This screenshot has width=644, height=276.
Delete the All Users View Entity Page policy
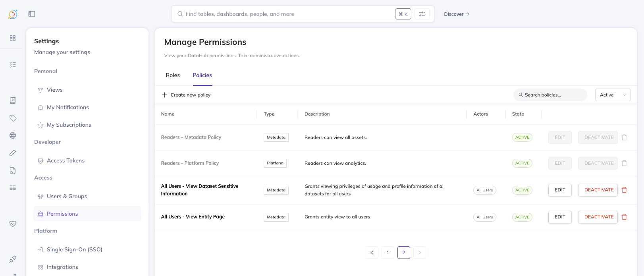click(x=624, y=217)
